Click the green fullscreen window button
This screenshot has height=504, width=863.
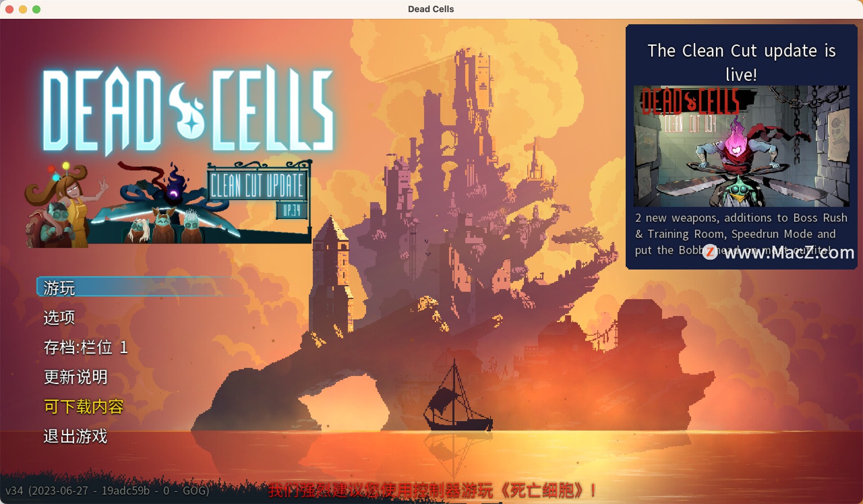pos(36,9)
